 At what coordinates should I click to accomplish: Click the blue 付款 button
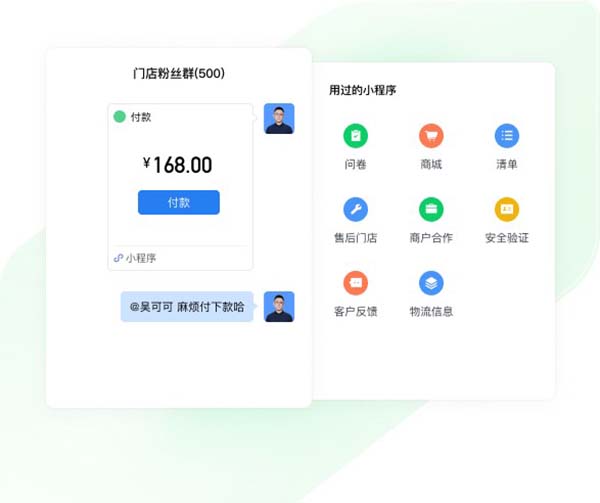tap(179, 202)
